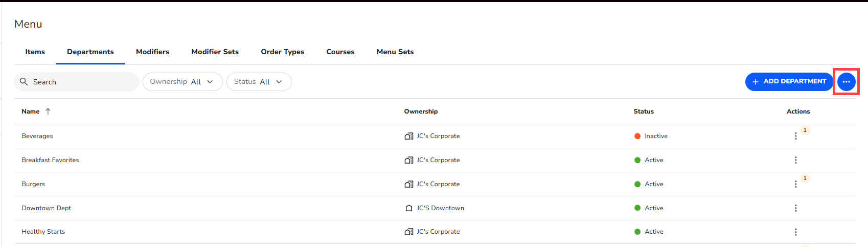Switch to the Items tab
Viewport: 868px width, 247px height.
35,52
